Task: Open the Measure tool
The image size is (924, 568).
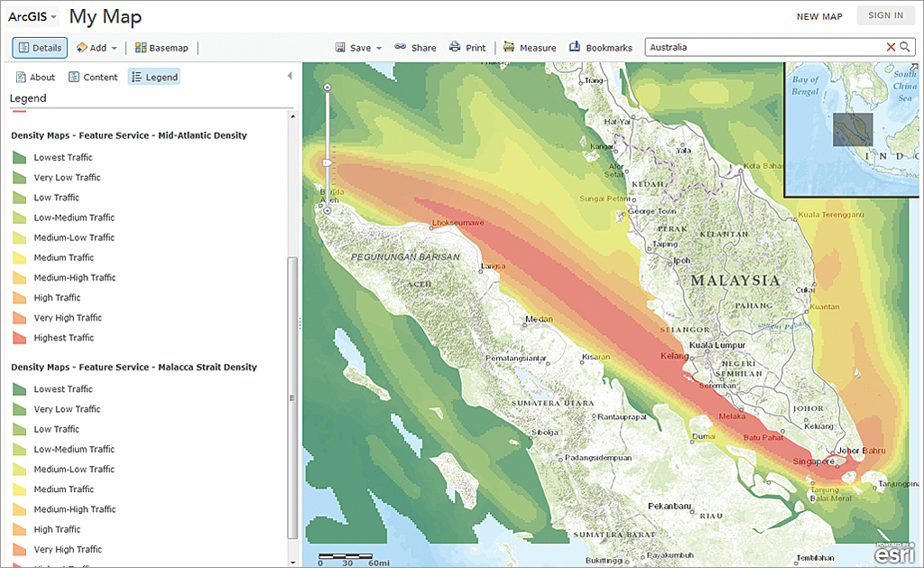Action: click(x=530, y=48)
